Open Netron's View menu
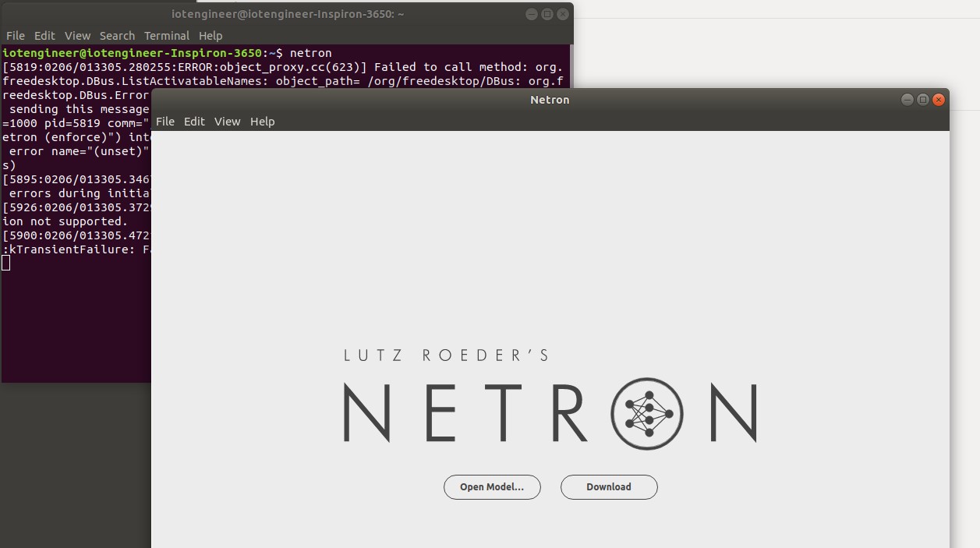The image size is (980, 548). click(227, 122)
